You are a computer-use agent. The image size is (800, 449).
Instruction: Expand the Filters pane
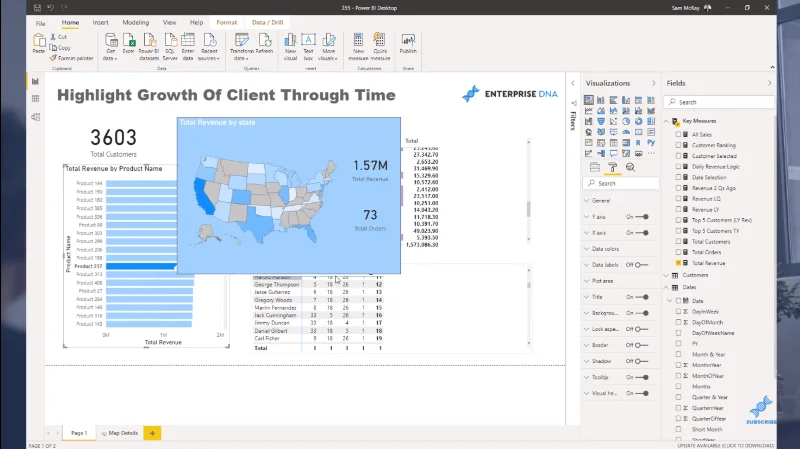tap(573, 83)
